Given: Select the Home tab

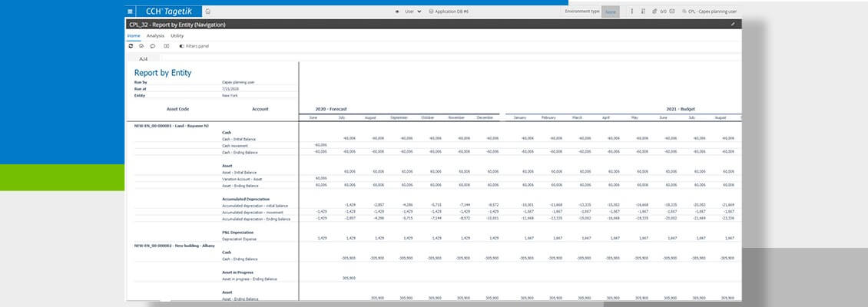Looking at the screenshot, I should tap(134, 35).
